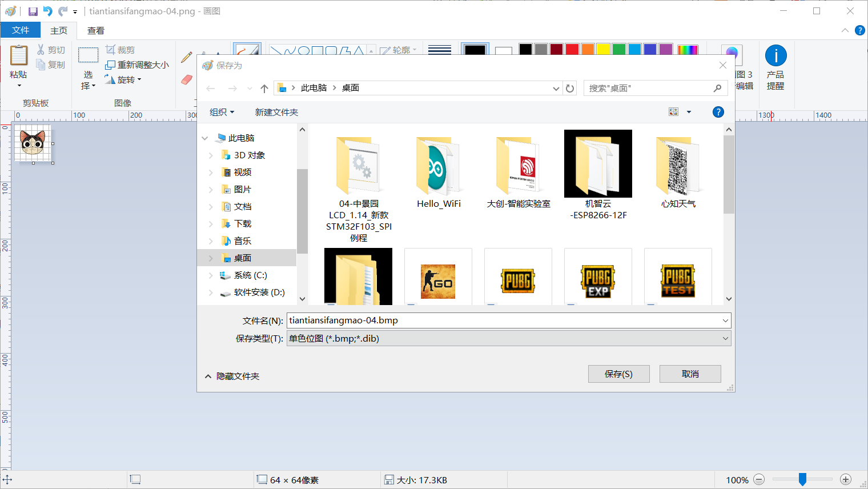
Task: Change icon view layout in Save dialog
Action: 673,112
